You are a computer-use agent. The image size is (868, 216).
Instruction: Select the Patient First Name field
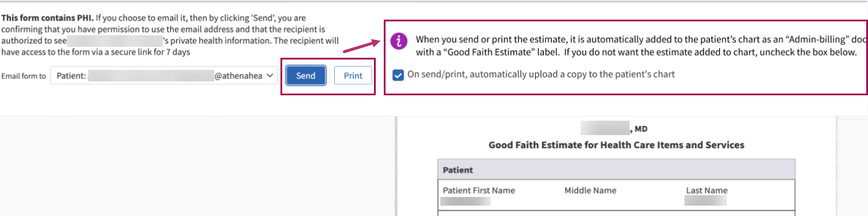(479, 191)
